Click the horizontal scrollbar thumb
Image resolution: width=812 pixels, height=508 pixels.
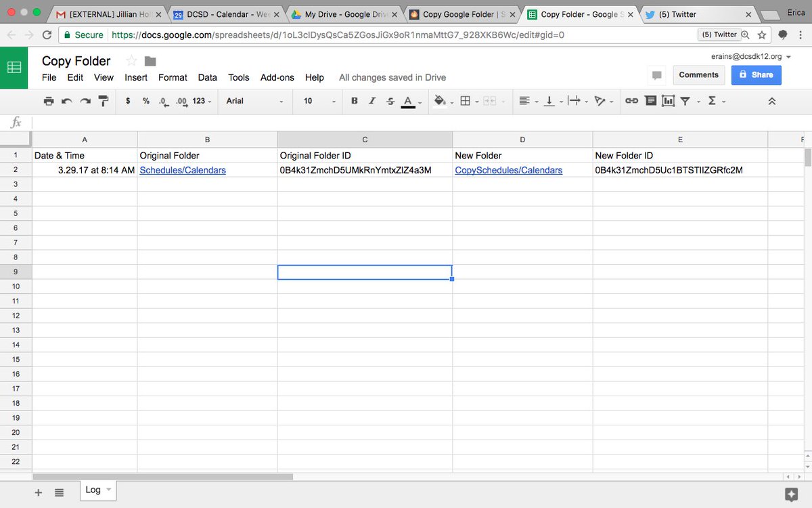pos(162,477)
